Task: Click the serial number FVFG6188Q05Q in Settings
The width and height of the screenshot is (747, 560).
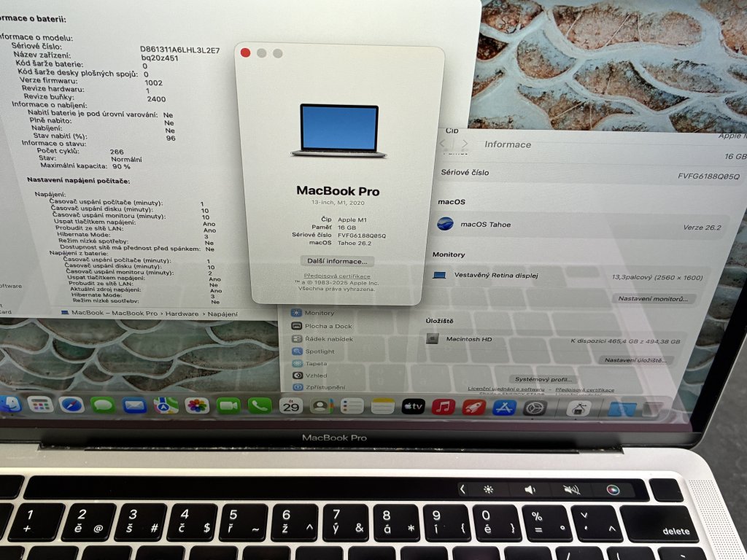Action: point(708,176)
